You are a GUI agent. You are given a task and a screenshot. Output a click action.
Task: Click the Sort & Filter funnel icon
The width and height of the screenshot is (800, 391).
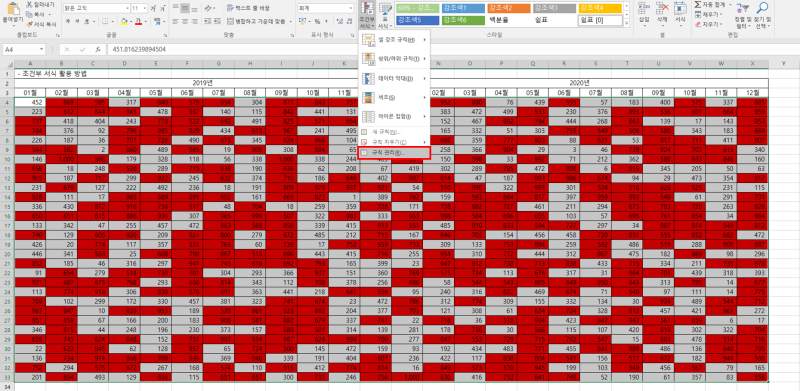tap(744, 8)
